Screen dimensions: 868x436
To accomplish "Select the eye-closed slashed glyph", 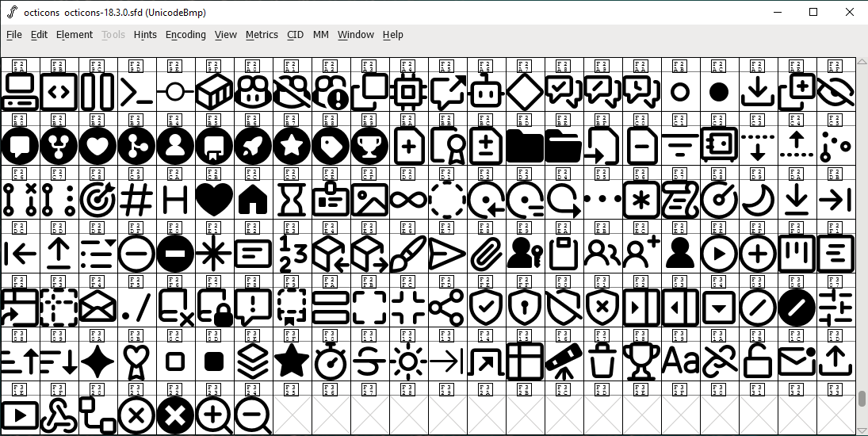I will [835, 92].
